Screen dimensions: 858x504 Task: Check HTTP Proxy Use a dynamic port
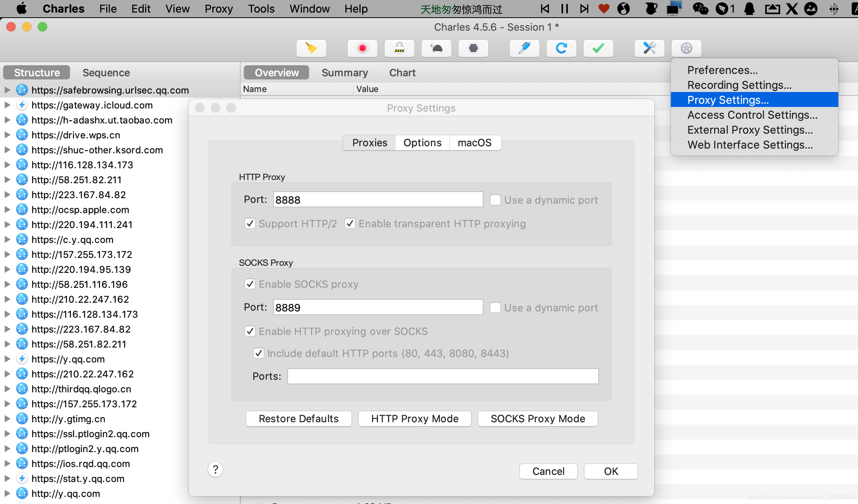coord(495,200)
